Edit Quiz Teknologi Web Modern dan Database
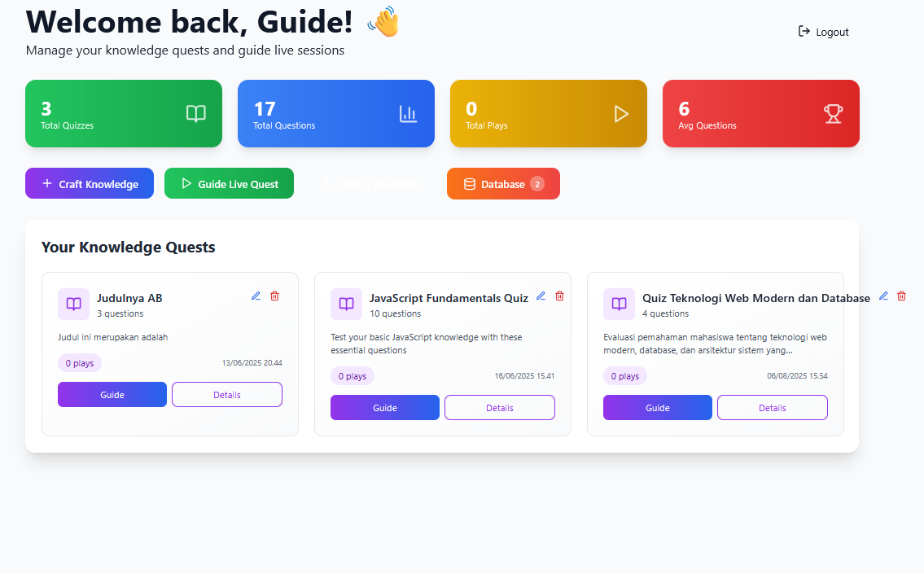 [882, 296]
